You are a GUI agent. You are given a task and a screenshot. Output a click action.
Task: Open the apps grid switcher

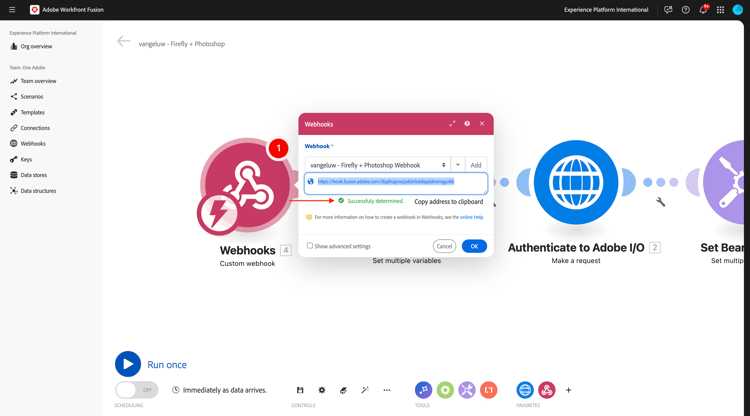720,10
